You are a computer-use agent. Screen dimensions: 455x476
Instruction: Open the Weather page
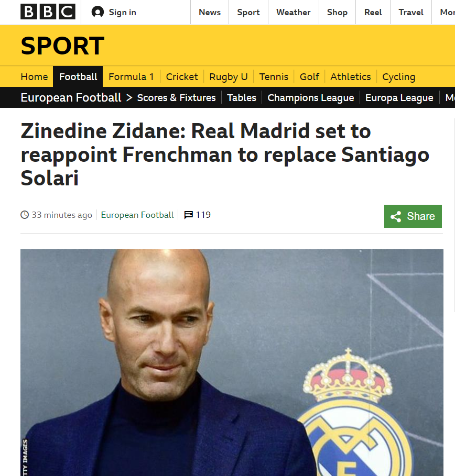tap(294, 12)
